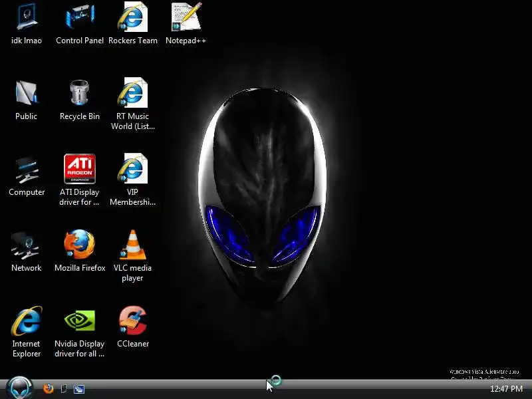Launch Notepad++ from the desktop
This screenshot has width=532, height=399.
[186, 24]
